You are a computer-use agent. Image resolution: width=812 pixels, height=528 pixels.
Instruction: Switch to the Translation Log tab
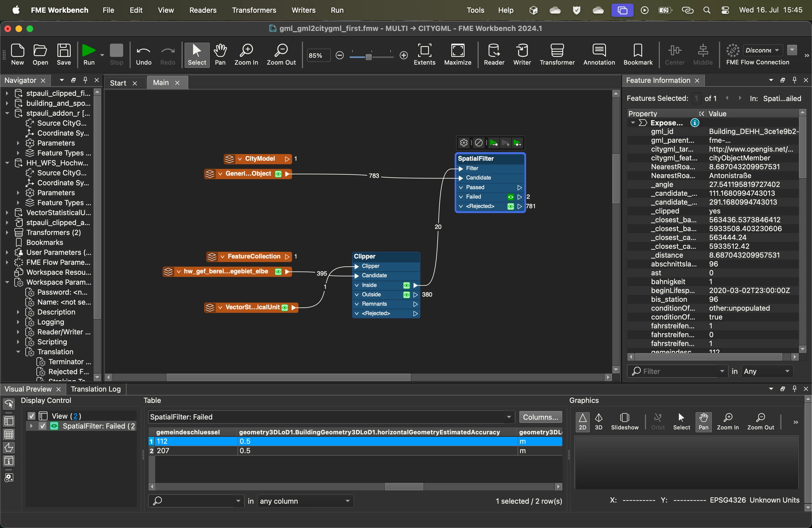click(96, 389)
